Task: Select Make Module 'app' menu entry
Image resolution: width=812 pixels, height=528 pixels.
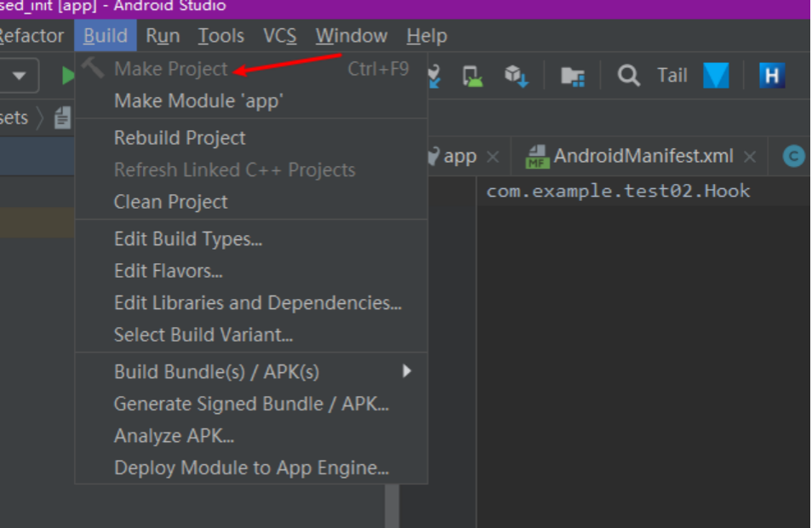Action: tap(251, 101)
